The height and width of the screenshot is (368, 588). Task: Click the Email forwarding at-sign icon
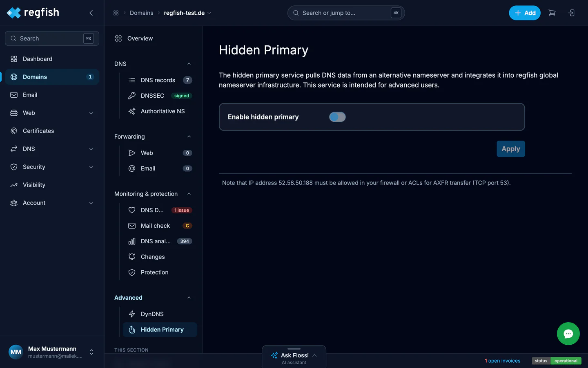[x=132, y=168]
